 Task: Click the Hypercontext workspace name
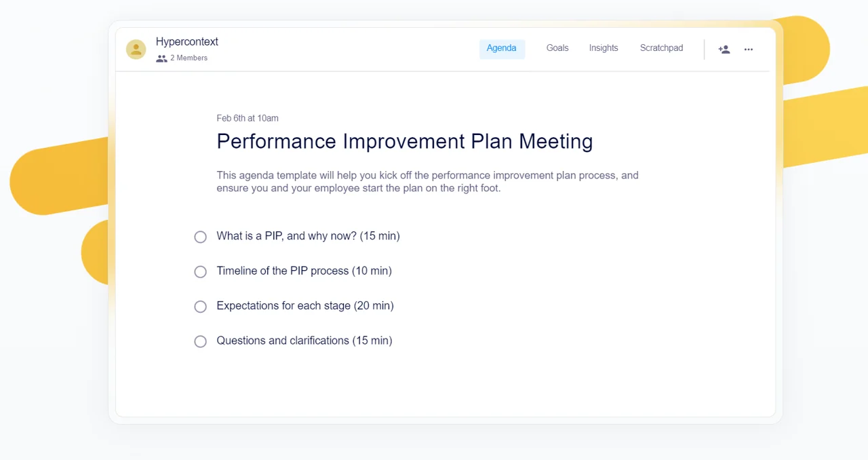[187, 42]
